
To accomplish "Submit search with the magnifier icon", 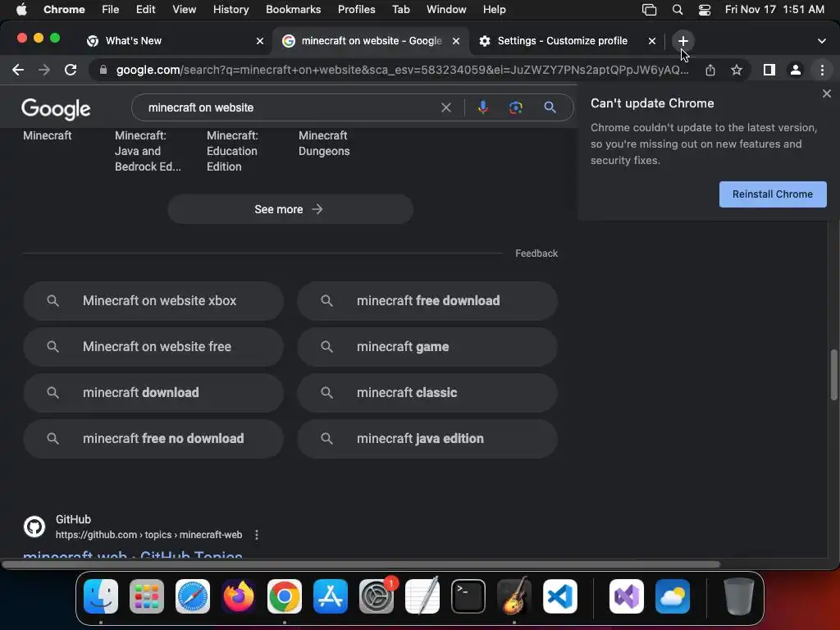I will pos(550,107).
